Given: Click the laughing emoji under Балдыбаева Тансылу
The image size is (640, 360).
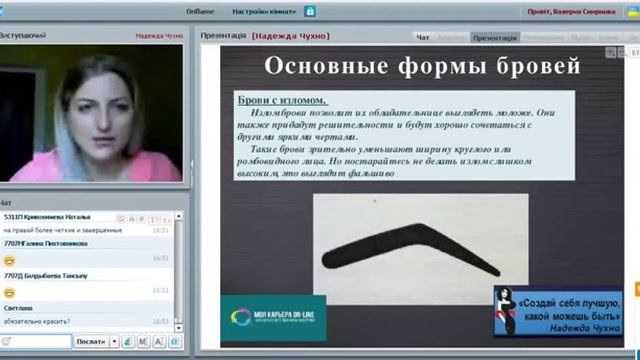Looking at the screenshot, I should [9, 293].
